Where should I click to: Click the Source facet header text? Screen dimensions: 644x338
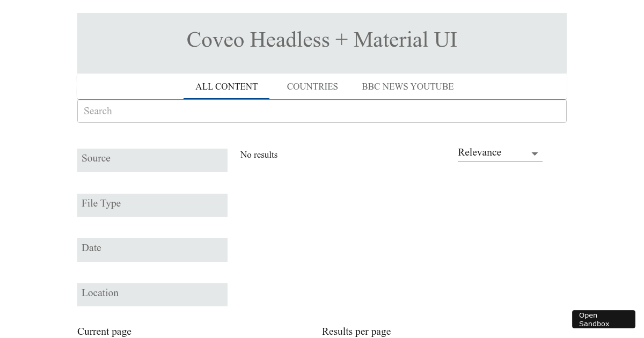96,158
